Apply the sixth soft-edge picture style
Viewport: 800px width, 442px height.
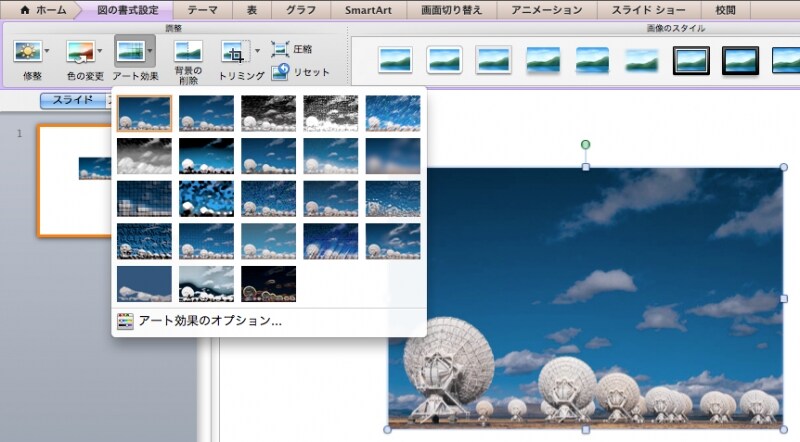642,60
